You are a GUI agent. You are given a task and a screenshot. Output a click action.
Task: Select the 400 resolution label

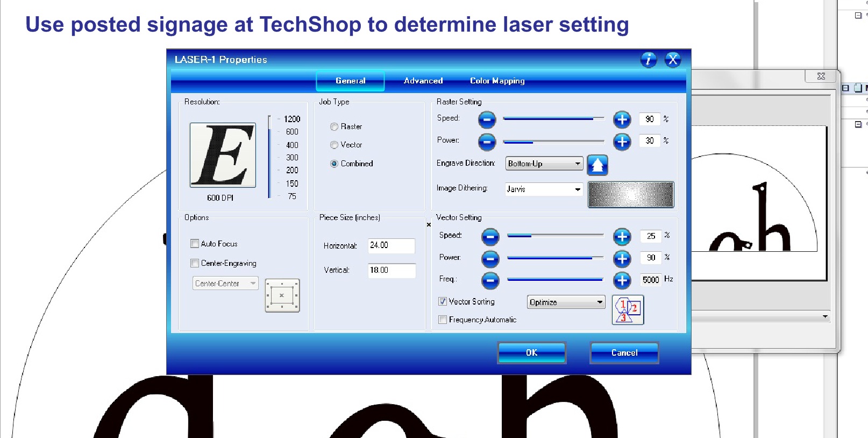(292, 145)
